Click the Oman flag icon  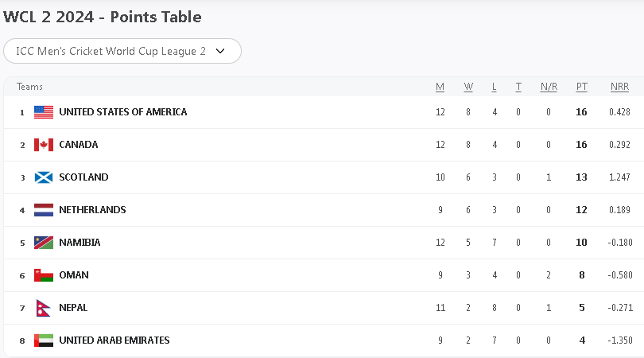pos(44,275)
